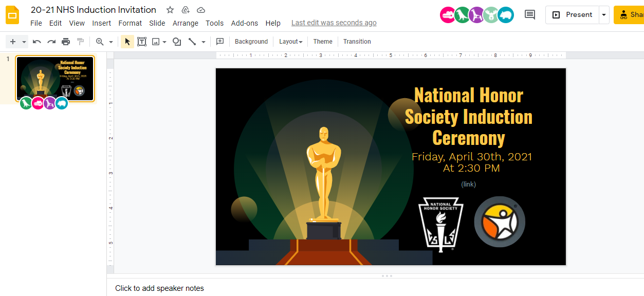
Task: View cloud save status icon
Action: (x=201, y=10)
